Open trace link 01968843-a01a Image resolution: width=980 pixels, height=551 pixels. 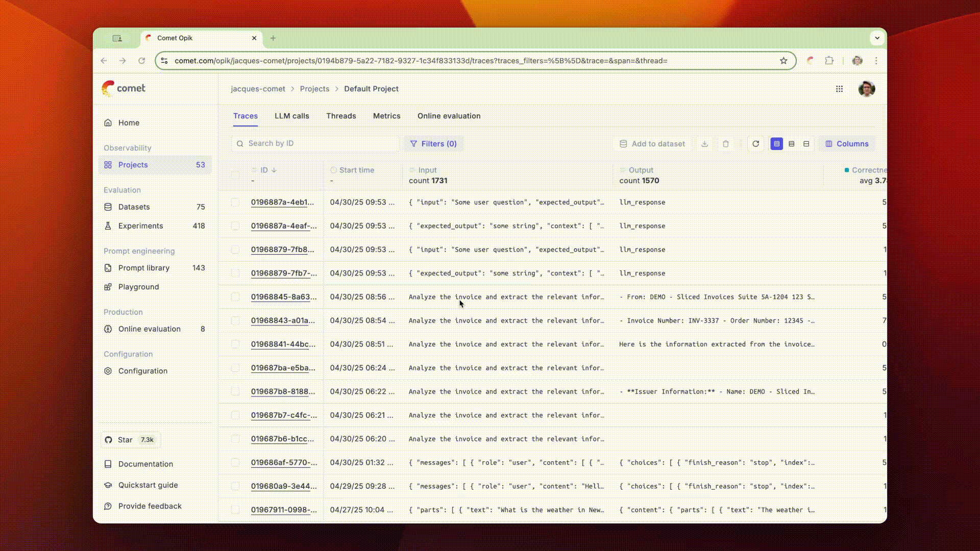(283, 320)
